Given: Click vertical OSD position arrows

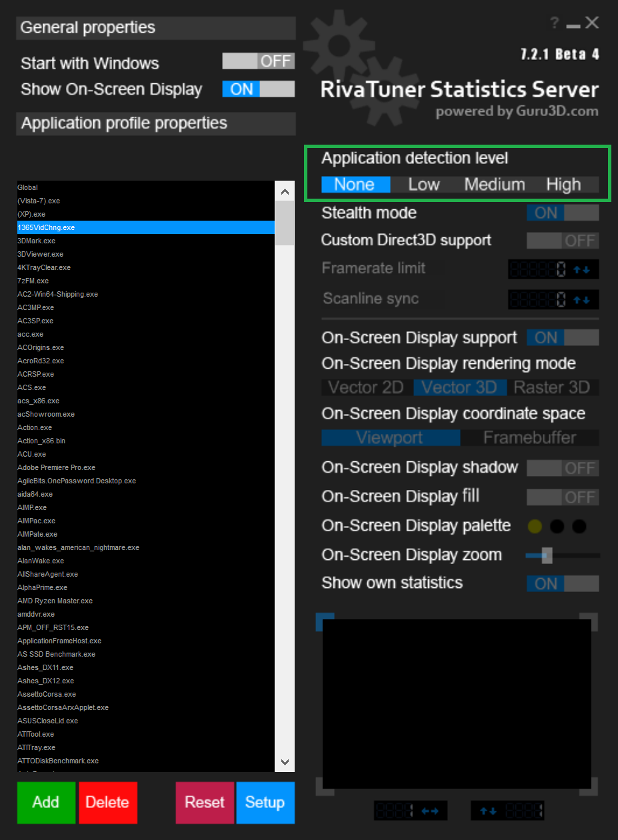Looking at the screenshot, I should pyautogui.click(x=489, y=811).
